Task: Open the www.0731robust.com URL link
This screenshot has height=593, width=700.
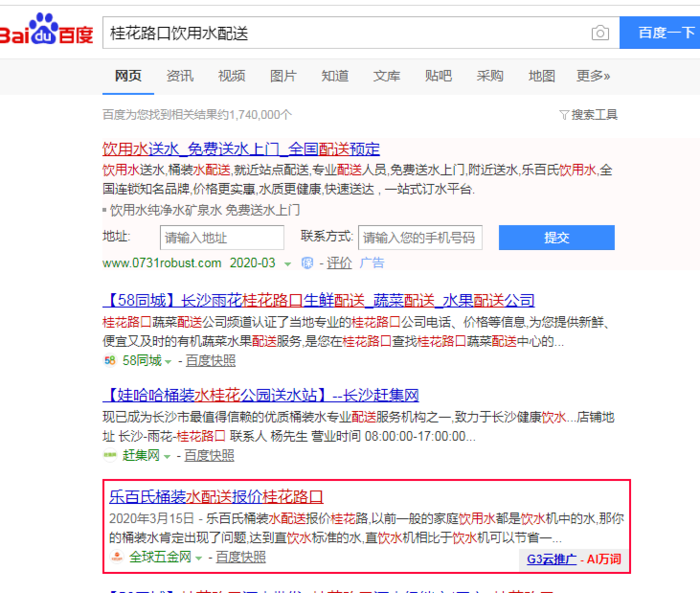Action: pos(162,263)
